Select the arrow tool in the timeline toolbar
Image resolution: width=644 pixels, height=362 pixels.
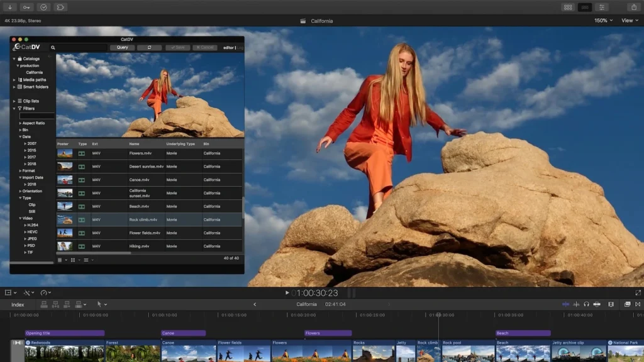[99, 304]
